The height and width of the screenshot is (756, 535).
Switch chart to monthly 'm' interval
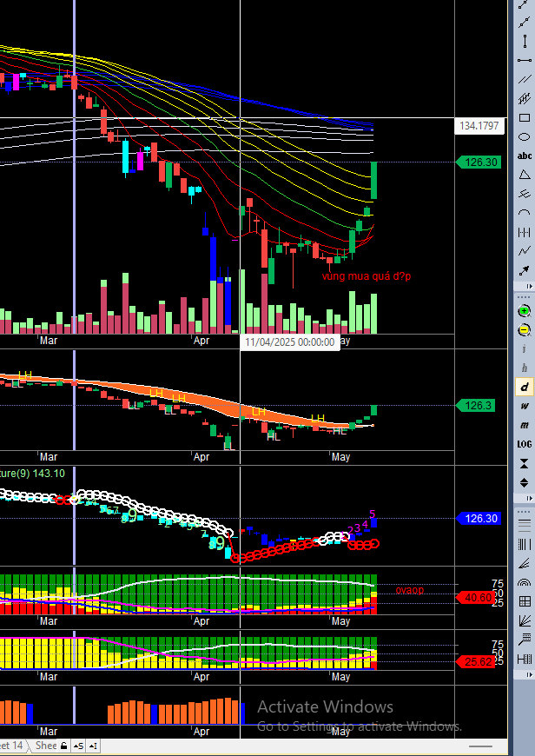[x=525, y=425]
